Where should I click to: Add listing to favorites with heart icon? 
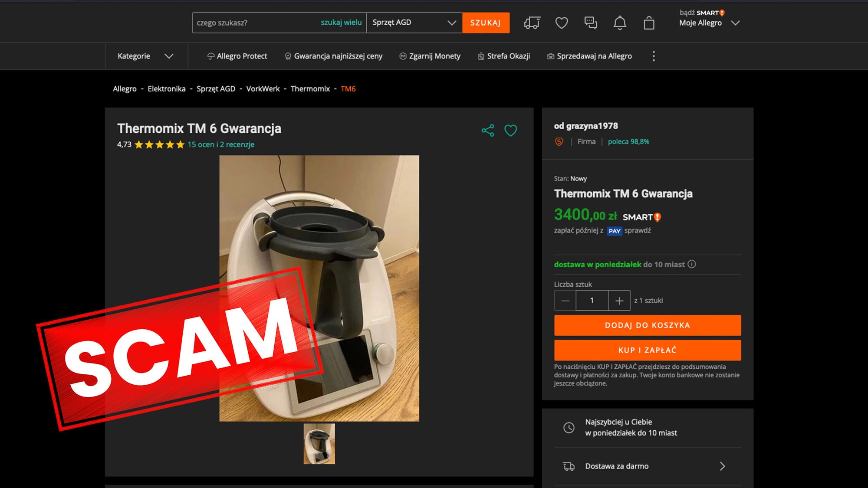tap(510, 130)
